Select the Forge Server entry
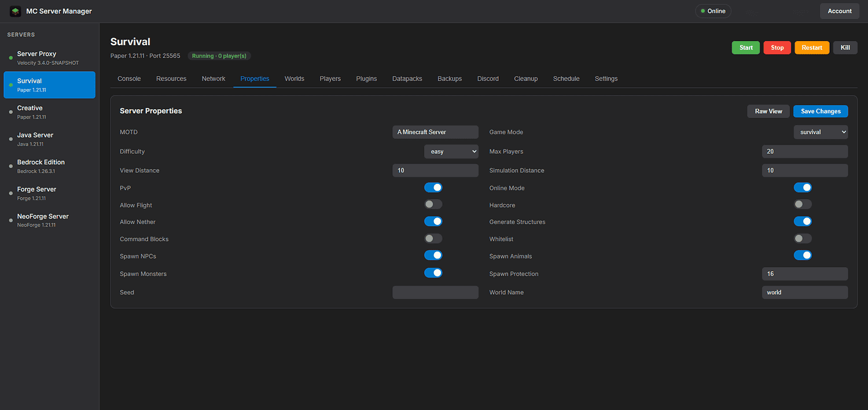The width and height of the screenshot is (868, 410). click(49, 193)
